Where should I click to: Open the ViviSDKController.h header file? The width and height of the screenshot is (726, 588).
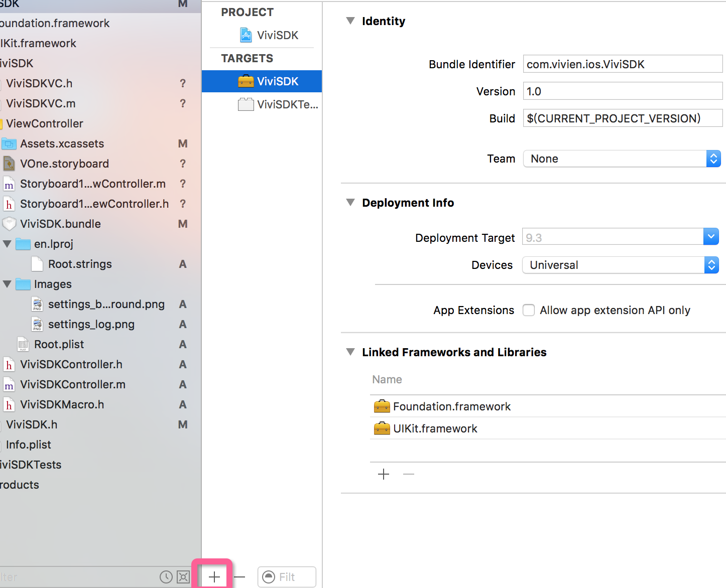(71, 364)
